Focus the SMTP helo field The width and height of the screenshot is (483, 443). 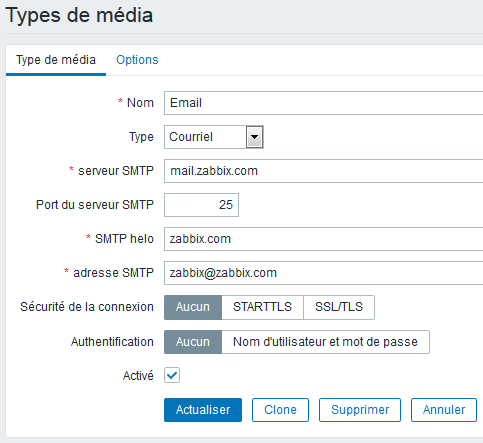(x=324, y=239)
